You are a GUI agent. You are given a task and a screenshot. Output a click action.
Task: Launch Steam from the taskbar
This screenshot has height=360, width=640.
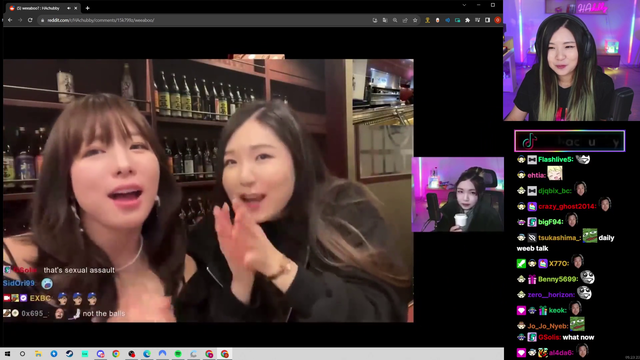coord(69,354)
